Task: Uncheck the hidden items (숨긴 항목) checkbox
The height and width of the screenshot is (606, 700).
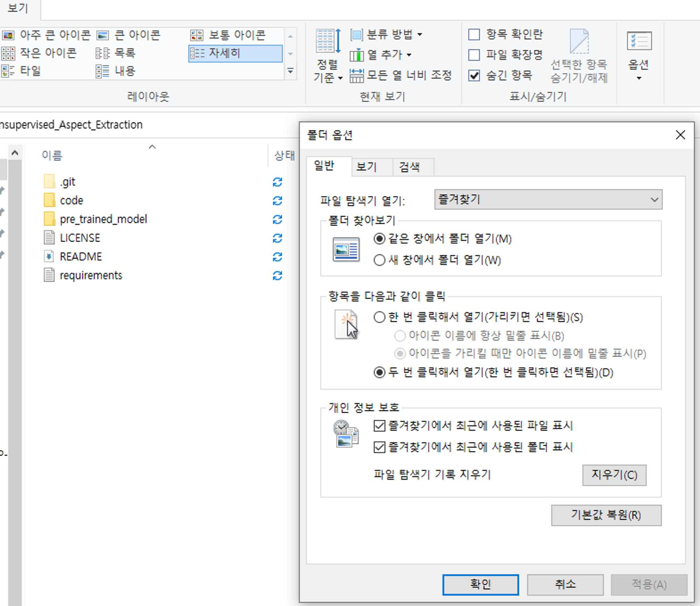Action: pos(474,75)
